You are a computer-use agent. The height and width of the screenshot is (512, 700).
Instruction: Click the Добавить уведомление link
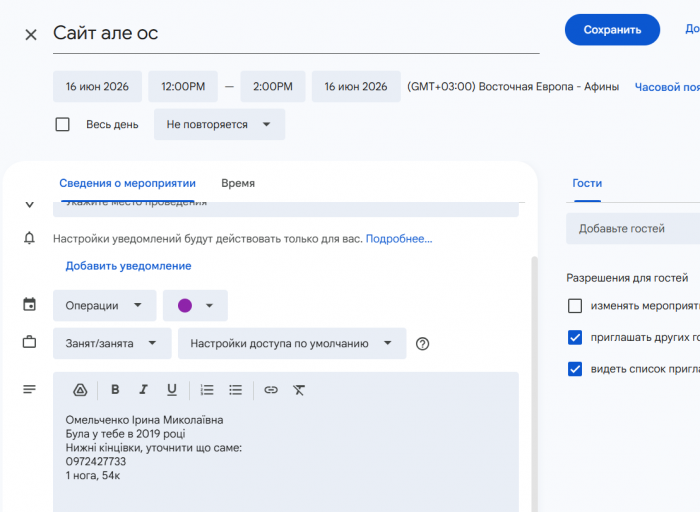click(128, 266)
